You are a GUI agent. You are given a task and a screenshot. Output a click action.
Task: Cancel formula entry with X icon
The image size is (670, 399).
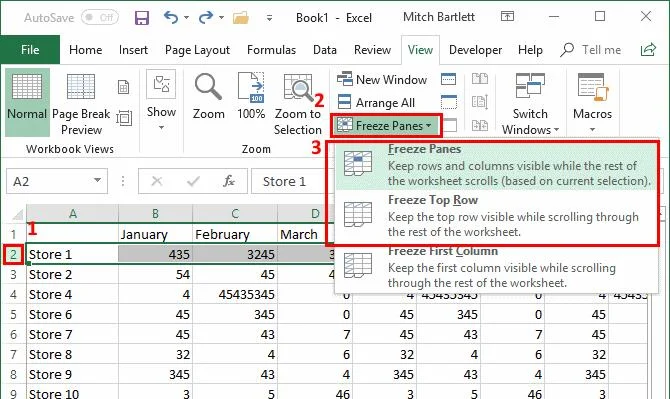pos(157,181)
